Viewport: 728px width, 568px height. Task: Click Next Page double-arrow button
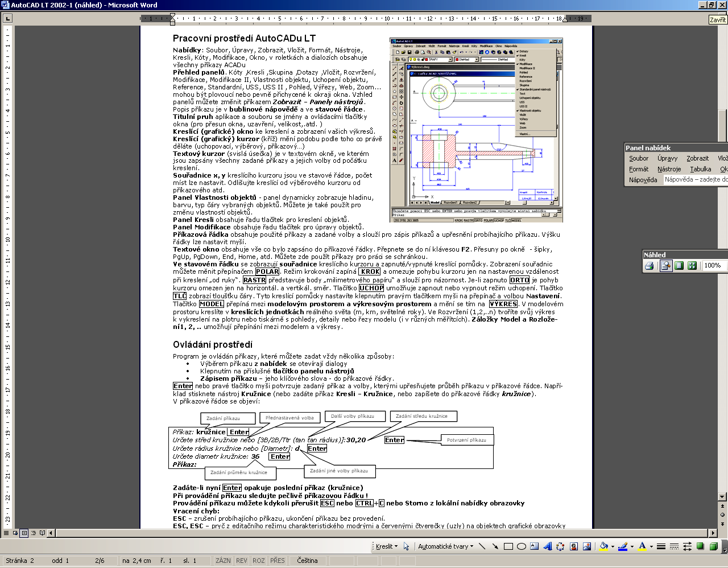point(723,524)
